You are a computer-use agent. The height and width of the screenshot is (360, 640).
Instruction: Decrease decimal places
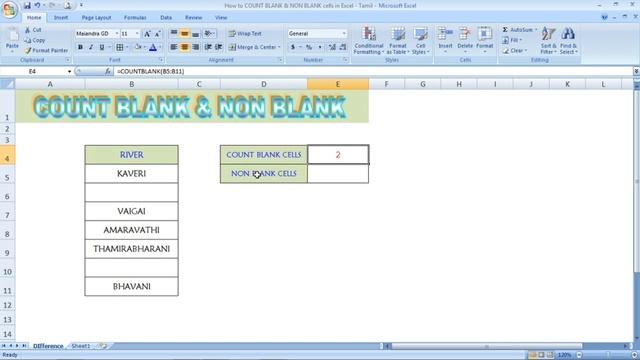343,47
